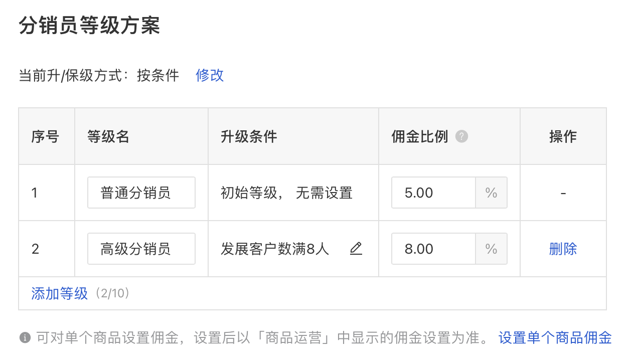
Task: Click the pencil icon to edit the upgrade condition
Action: tap(356, 249)
